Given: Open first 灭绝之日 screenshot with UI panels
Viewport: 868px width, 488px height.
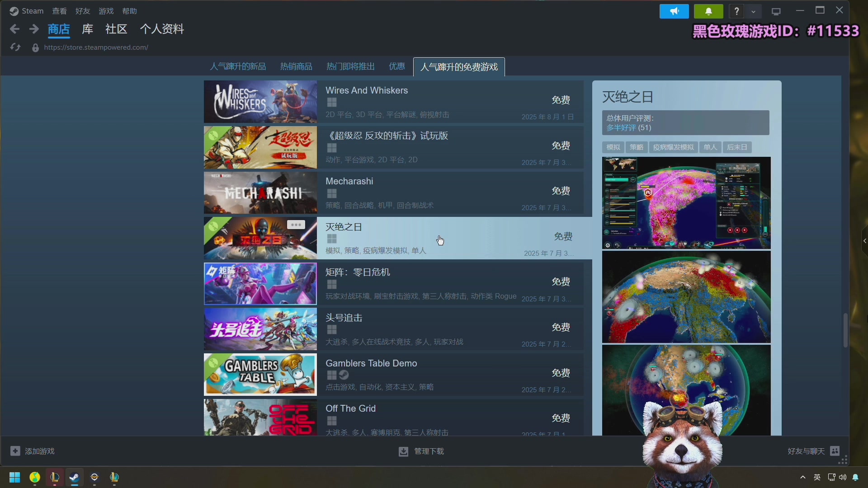Looking at the screenshot, I should 686,203.
